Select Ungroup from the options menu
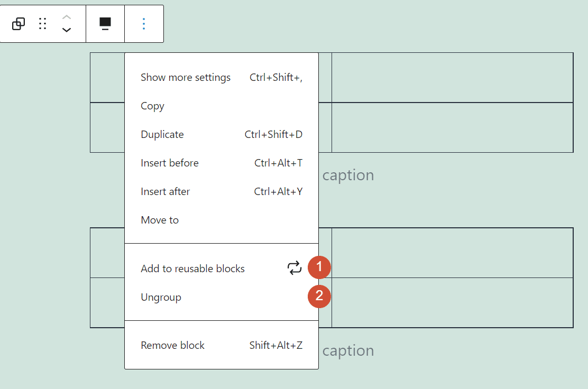Viewport: 588px width, 389px height. [x=161, y=297]
